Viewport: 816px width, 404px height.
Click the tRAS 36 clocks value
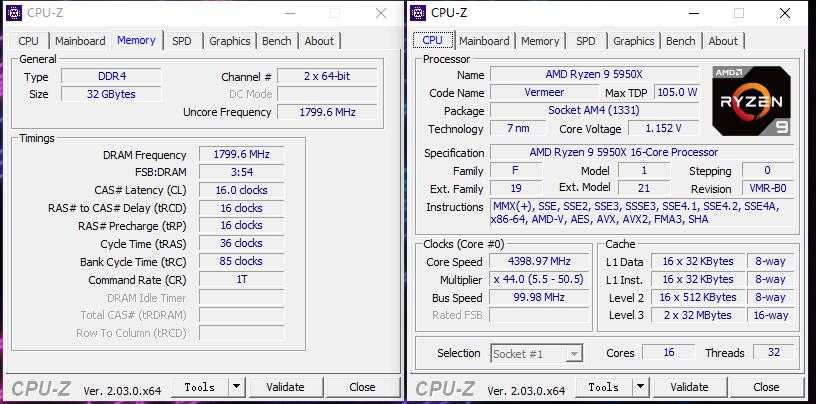[241, 243]
